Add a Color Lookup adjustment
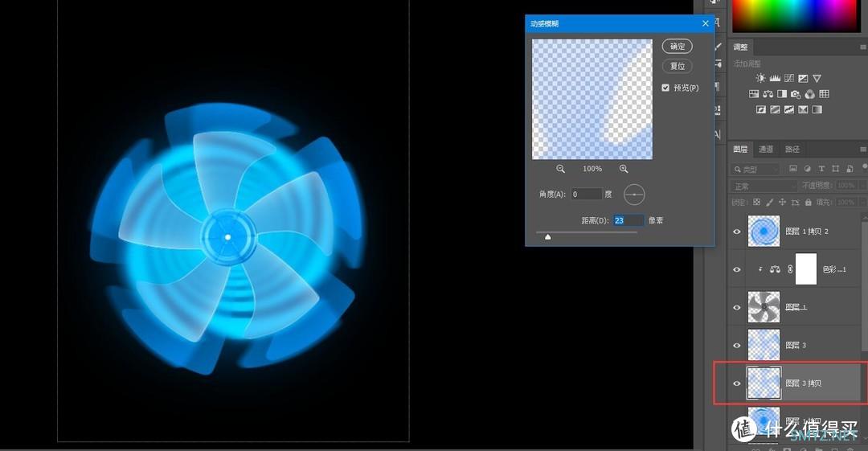The image size is (868, 451). (825, 93)
